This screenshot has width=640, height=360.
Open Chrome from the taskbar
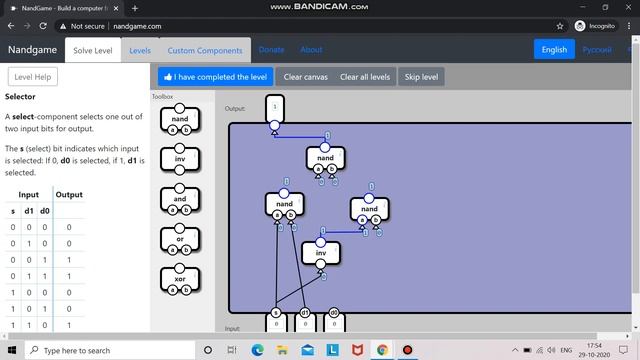pyautogui.click(x=382, y=350)
